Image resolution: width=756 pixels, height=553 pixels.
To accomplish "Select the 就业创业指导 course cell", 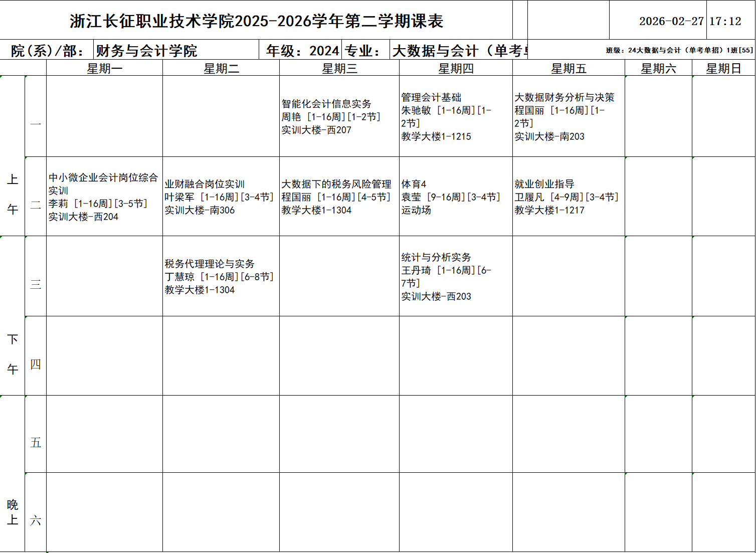I will pos(569,197).
